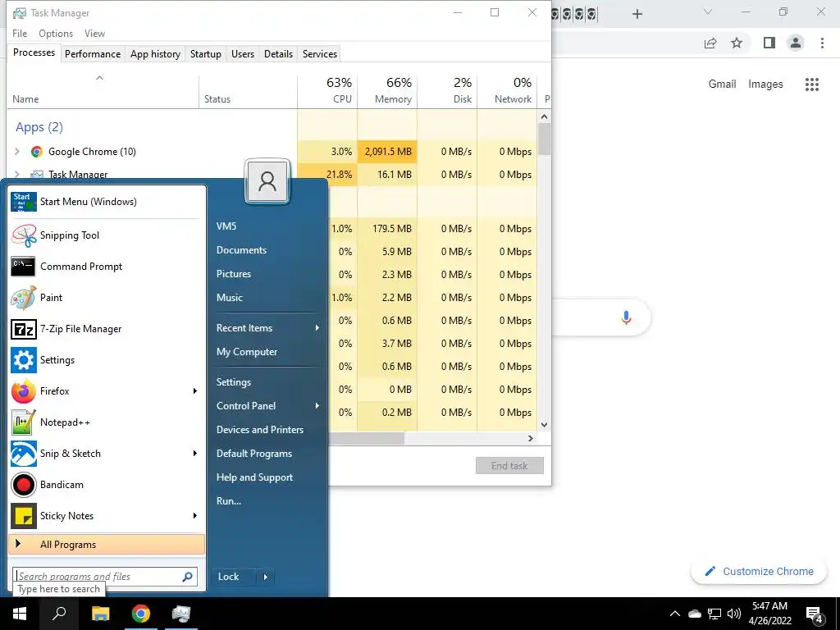Open Command Prompt icon in the start menu
Image resolution: width=840 pixels, height=630 pixels.
(24, 267)
